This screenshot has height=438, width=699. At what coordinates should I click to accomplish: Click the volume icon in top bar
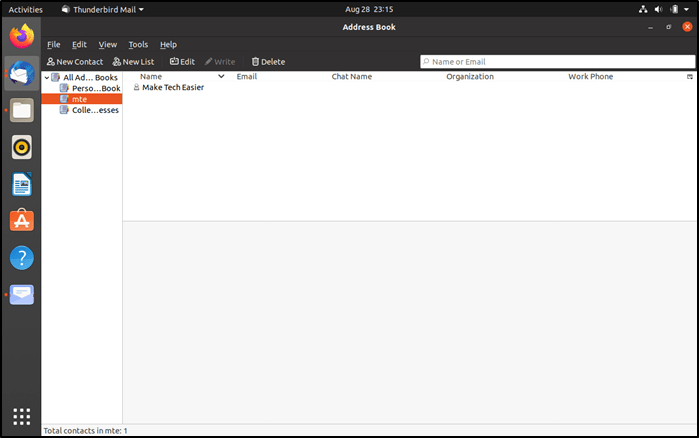click(x=658, y=9)
